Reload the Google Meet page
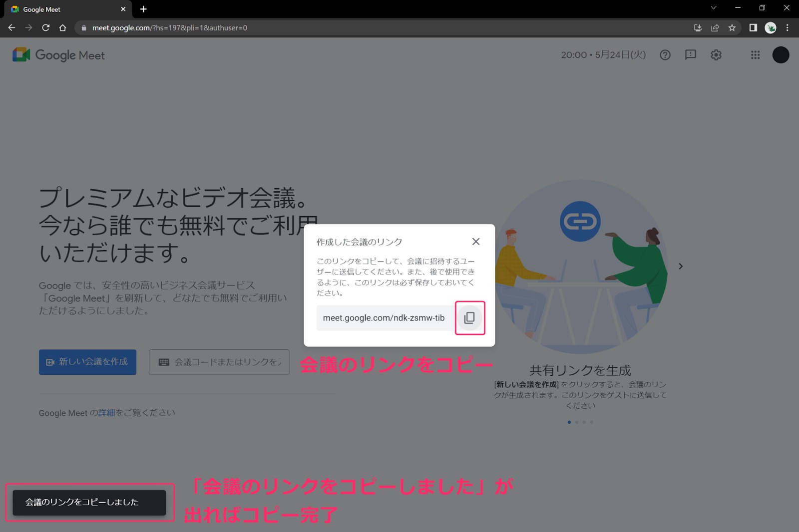The image size is (799, 532). pyautogui.click(x=45, y=28)
